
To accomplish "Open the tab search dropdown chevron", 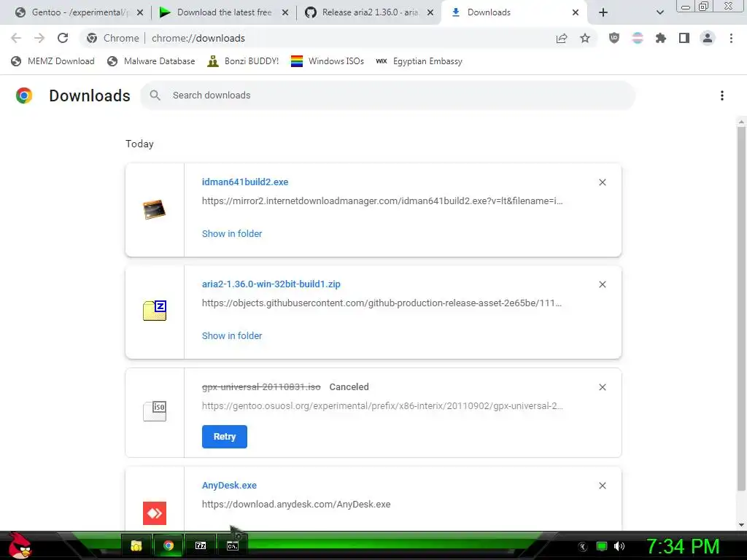I will click(659, 12).
